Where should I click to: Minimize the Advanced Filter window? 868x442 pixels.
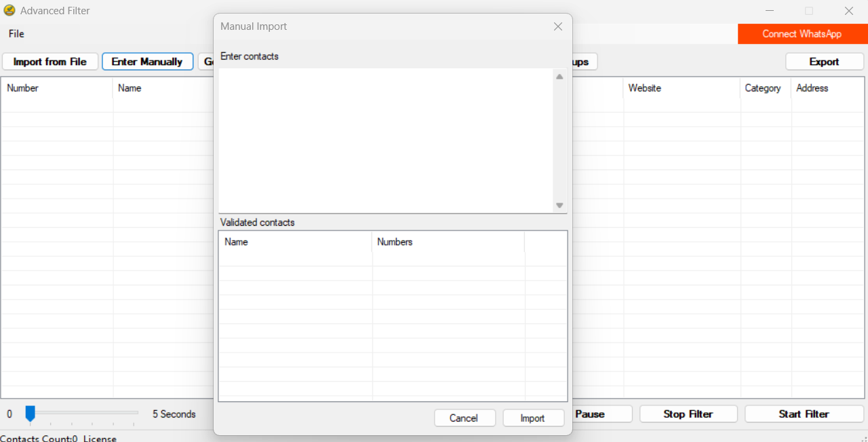770,11
